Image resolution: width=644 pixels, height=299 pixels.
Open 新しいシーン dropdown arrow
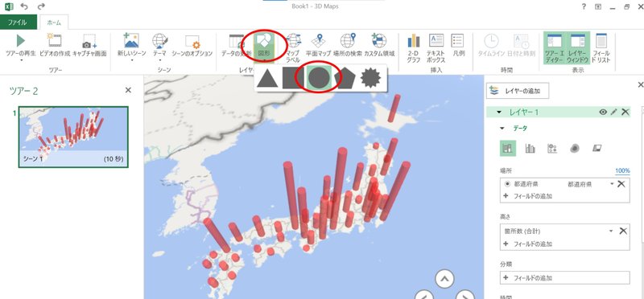pos(132,60)
